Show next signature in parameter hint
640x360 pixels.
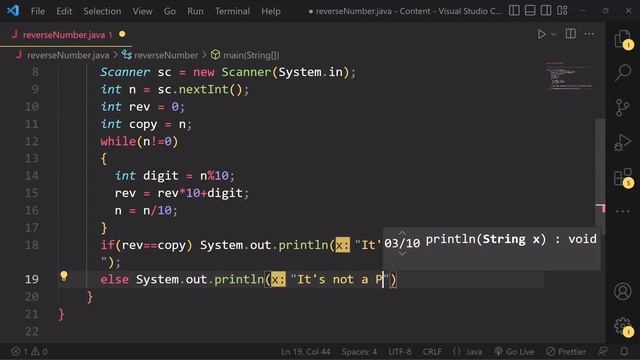[402, 253]
